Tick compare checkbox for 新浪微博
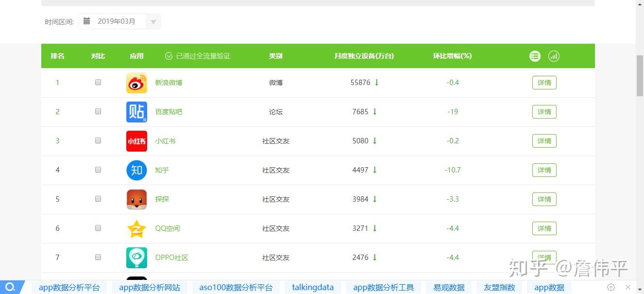Image resolution: width=644 pixels, height=294 pixels. pos(98,82)
